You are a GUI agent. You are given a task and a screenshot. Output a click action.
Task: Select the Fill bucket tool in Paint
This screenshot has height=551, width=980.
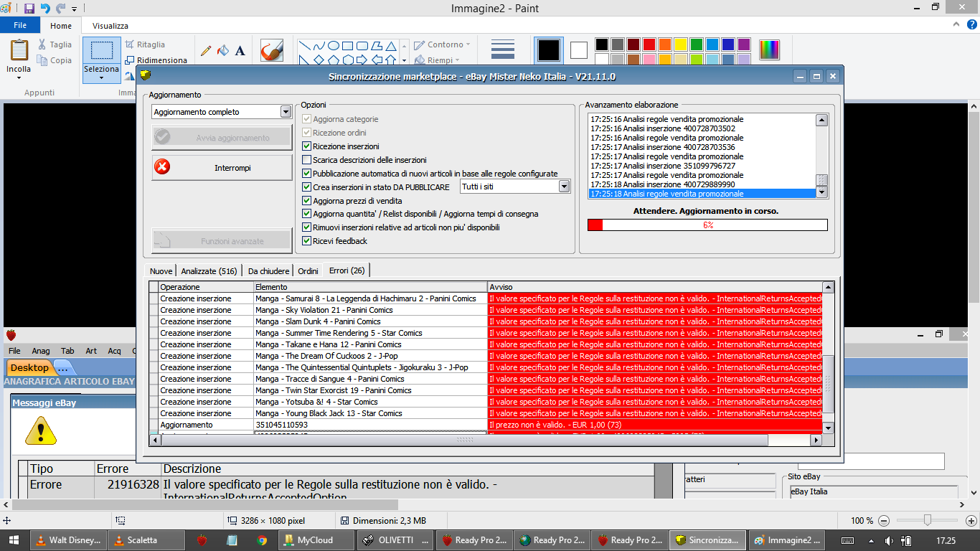tap(223, 51)
